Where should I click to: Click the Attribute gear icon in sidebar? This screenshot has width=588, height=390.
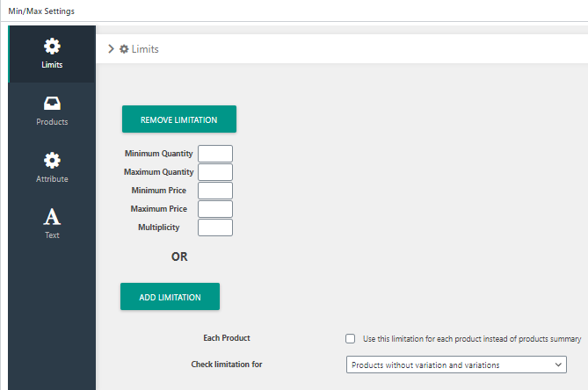coord(52,161)
